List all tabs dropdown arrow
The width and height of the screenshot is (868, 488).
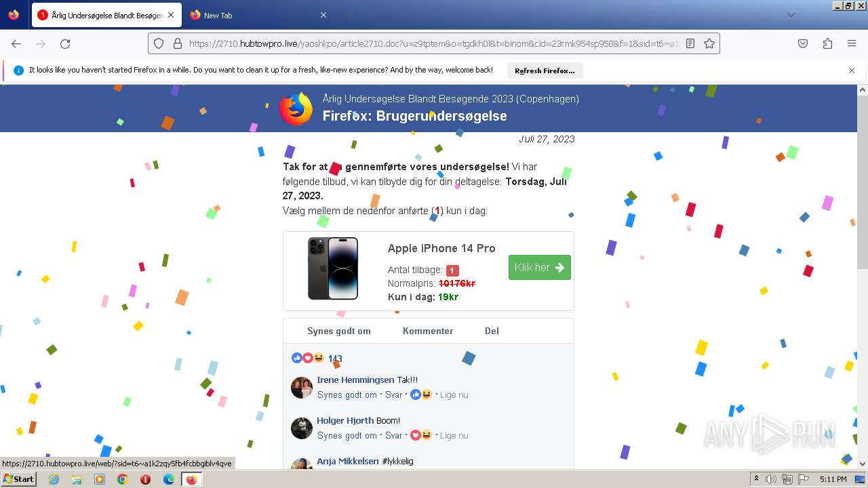point(791,15)
